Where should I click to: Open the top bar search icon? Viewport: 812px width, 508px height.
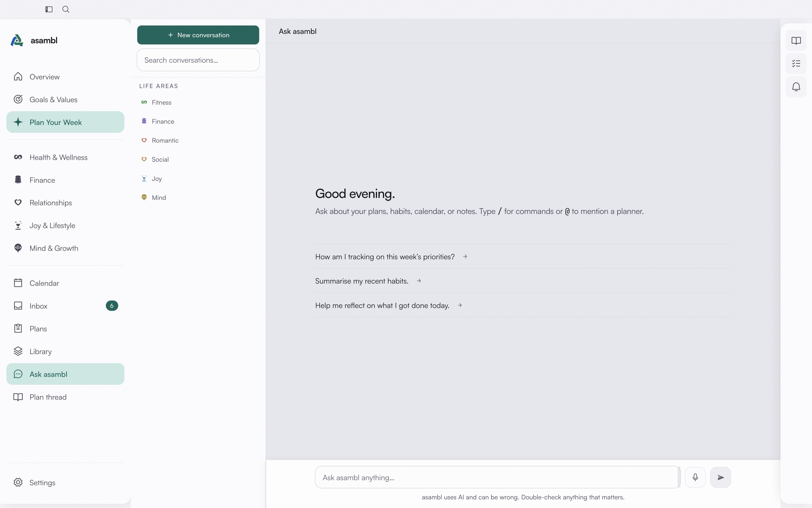[x=66, y=9]
